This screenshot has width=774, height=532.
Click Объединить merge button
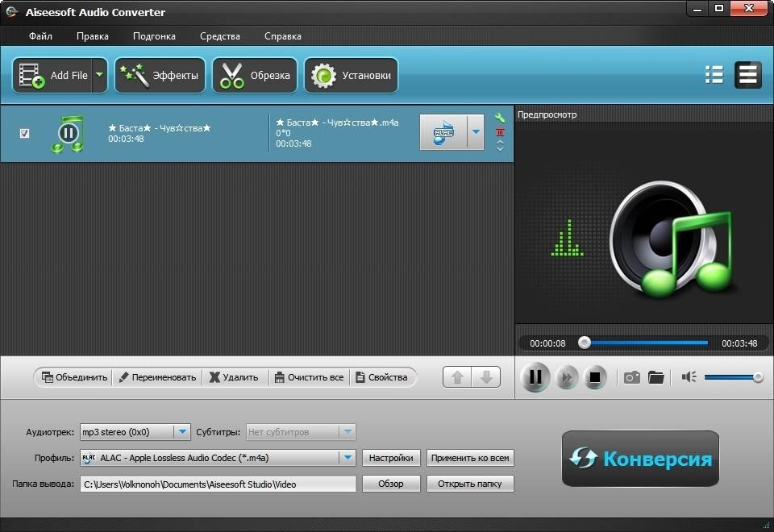(x=74, y=377)
